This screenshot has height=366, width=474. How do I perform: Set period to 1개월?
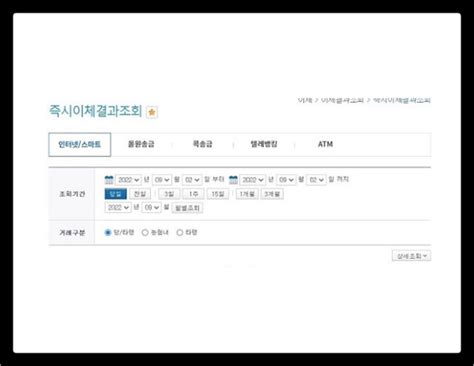(x=247, y=194)
